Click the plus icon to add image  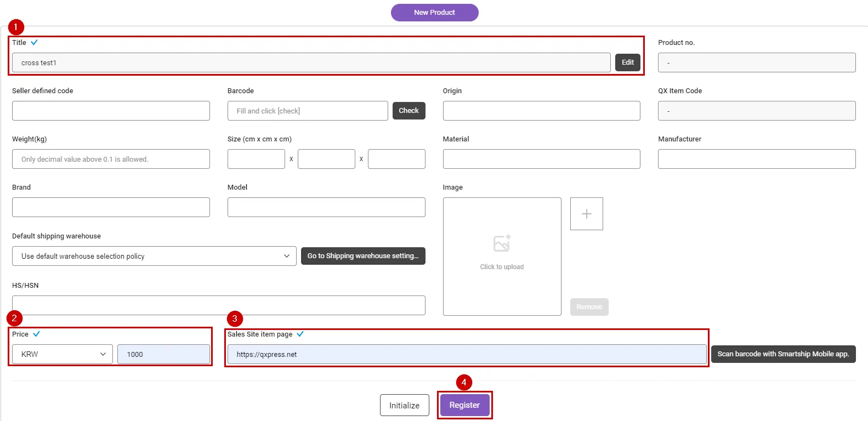586,214
